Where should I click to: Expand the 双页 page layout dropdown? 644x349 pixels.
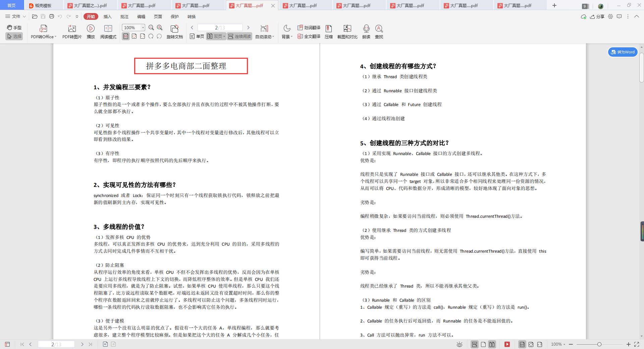(x=224, y=36)
